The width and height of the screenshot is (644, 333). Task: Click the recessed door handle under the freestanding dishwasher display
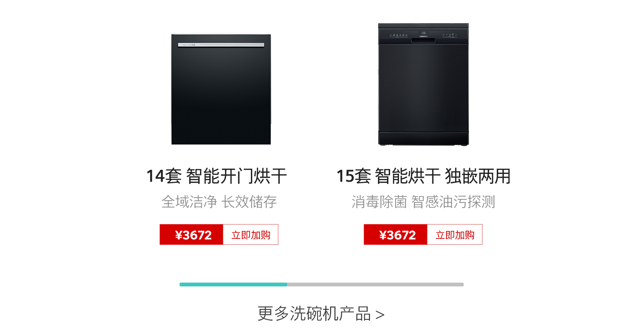[423, 41]
